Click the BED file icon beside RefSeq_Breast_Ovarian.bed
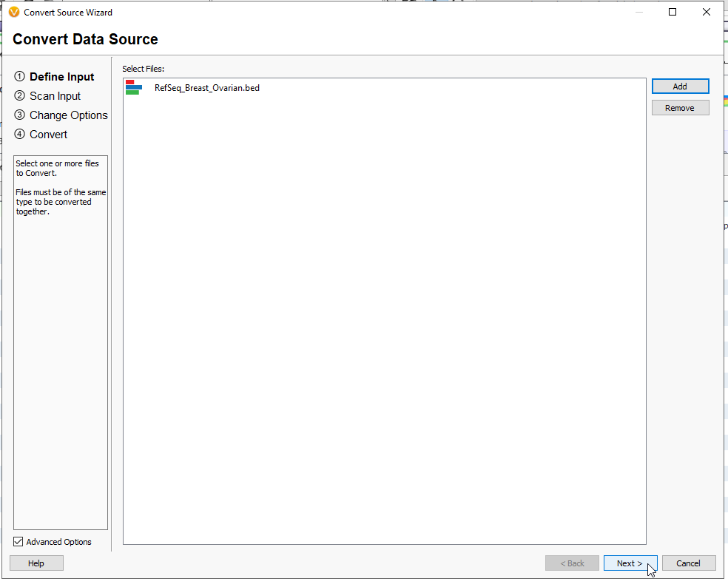The image size is (728, 587). point(134,87)
